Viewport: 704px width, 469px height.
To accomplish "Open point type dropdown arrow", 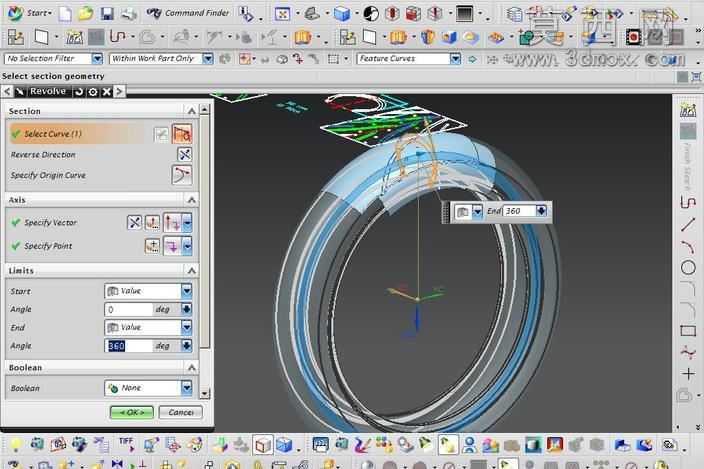I will (187, 246).
